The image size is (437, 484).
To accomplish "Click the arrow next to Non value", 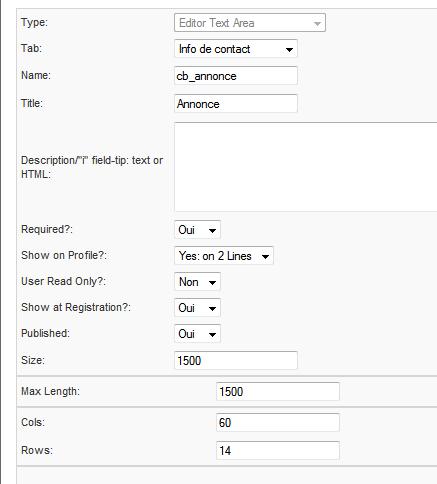I will pos(212,283).
